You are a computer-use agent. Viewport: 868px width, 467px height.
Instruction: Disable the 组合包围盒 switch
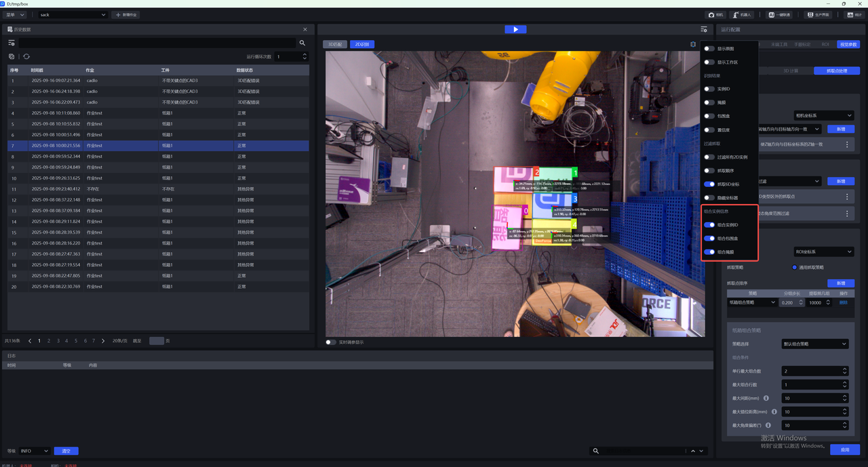[x=709, y=239]
